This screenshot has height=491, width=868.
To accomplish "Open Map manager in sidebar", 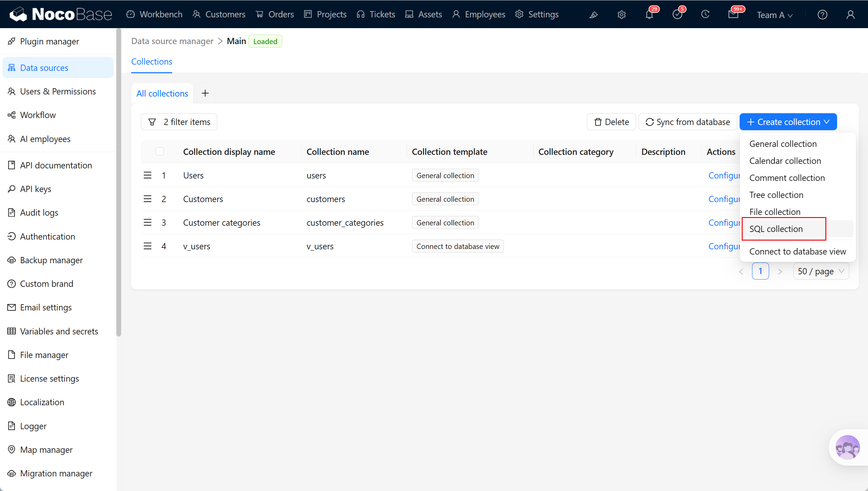I will 58,450.
